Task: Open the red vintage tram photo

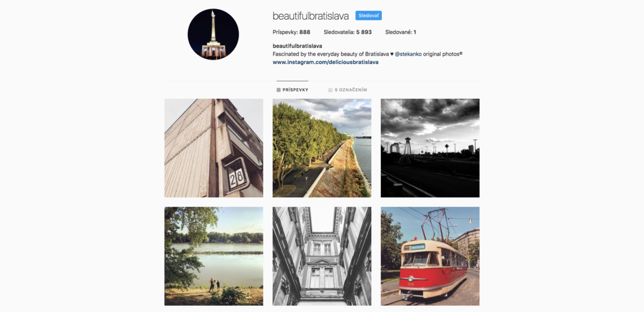Action: click(430, 256)
